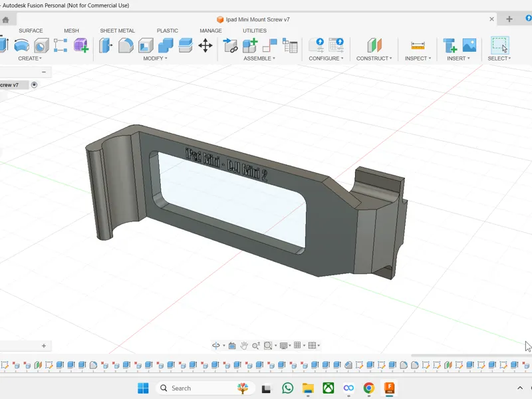
Task: Open the CONSTRUCT dropdown
Action: [x=374, y=59]
